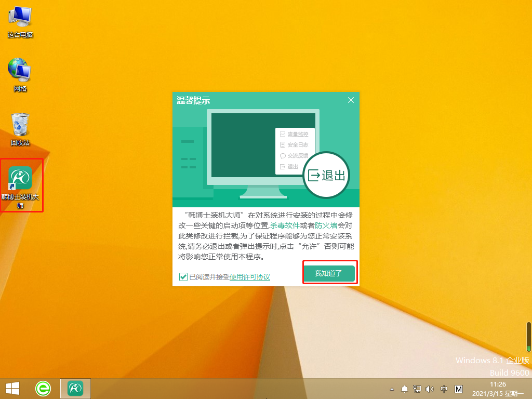Open the Windows Start menu
The width and height of the screenshot is (532, 399).
11,388
